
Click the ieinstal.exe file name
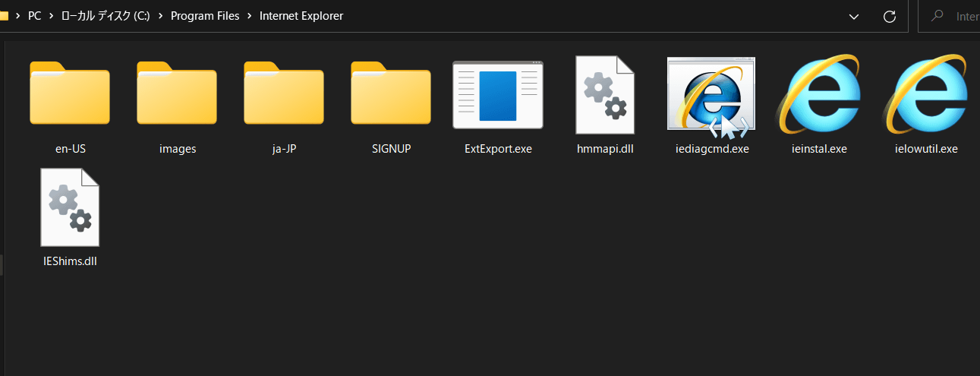[818, 149]
